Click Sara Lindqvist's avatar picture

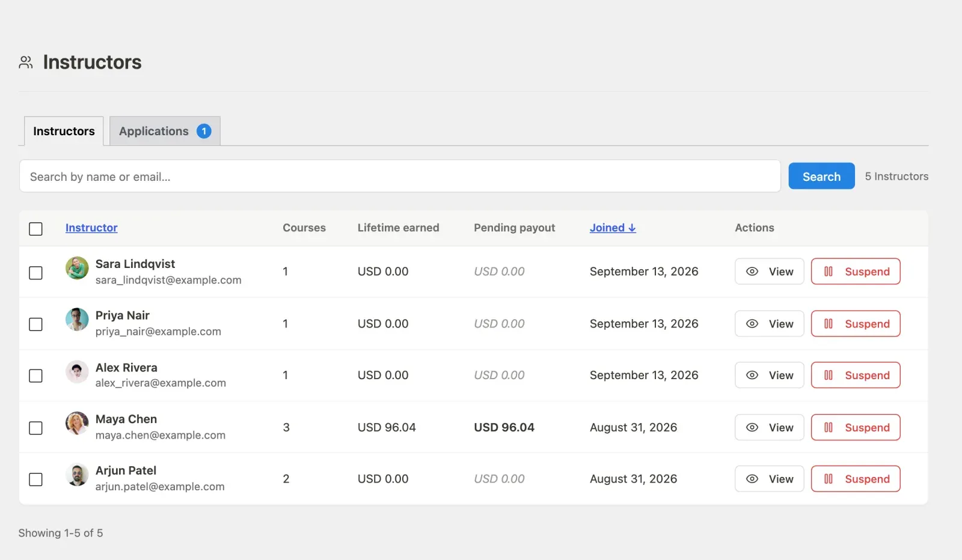point(77,268)
